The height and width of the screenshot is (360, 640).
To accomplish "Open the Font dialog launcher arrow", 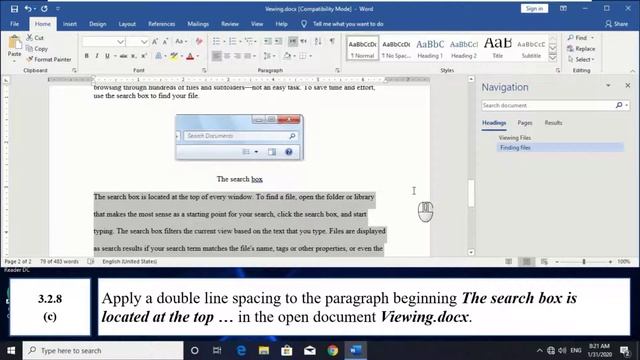I will 204,70.
